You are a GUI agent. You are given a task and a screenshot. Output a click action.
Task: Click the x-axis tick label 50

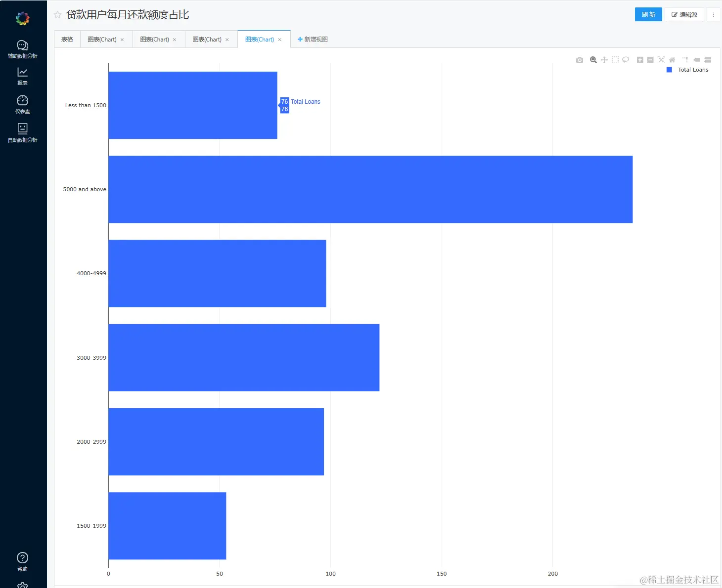click(220, 574)
